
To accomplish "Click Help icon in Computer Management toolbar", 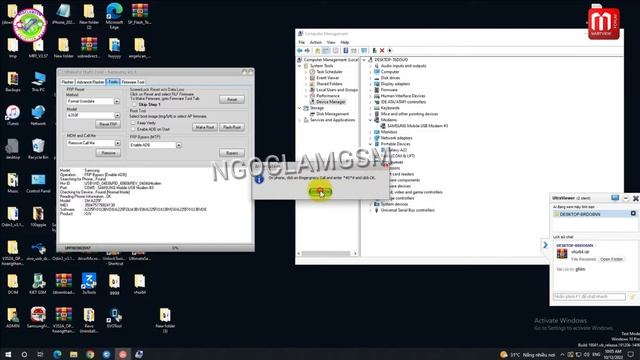I will click(345, 51).
